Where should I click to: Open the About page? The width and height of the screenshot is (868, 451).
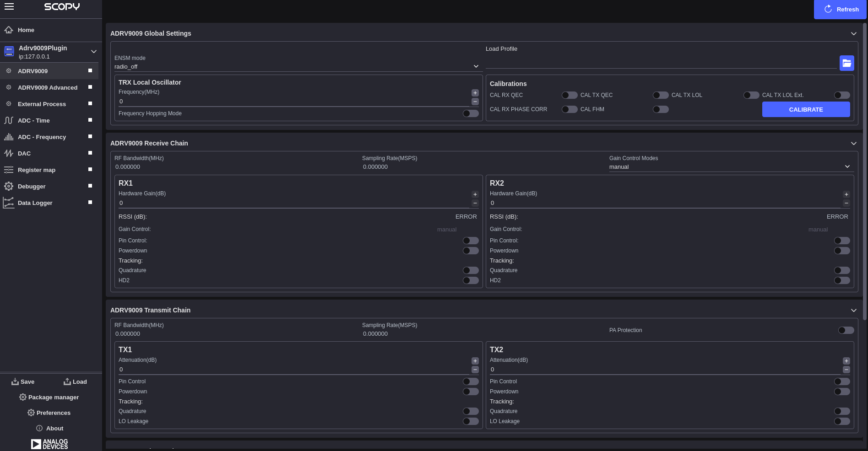click(x=50, y=428)
